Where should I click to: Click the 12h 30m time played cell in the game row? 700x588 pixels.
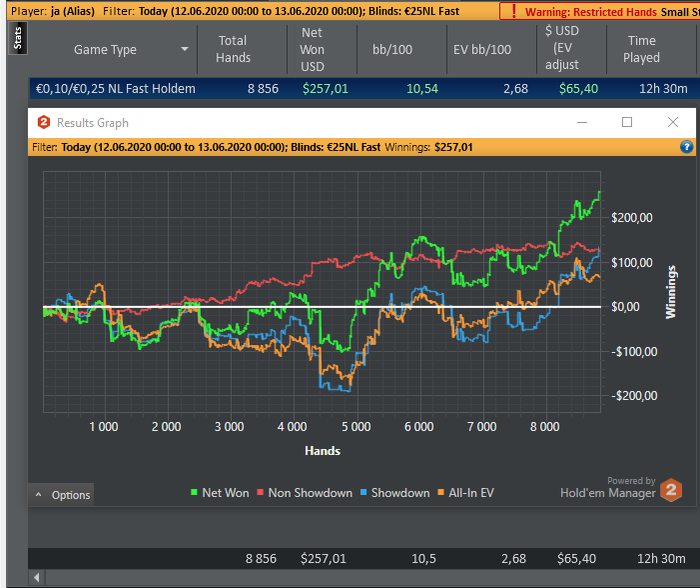(x=663, y=89)
